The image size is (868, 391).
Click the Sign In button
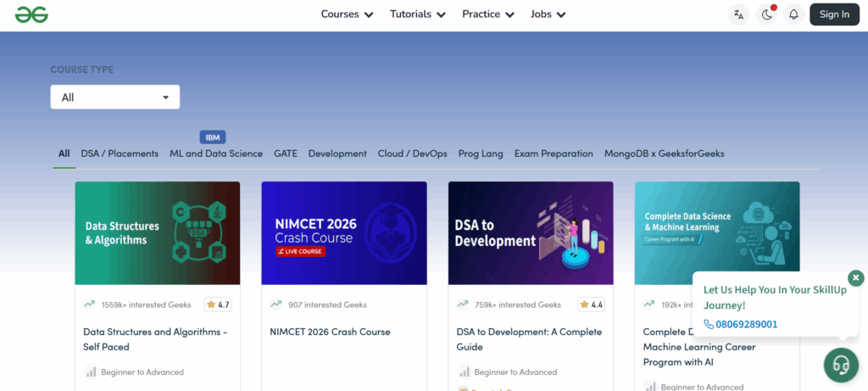834,14
